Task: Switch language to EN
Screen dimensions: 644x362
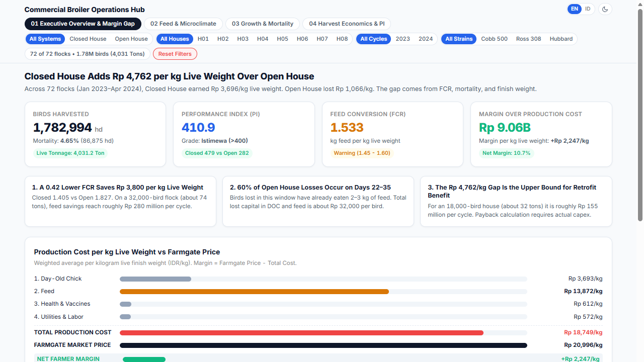Action: (575, 9)
